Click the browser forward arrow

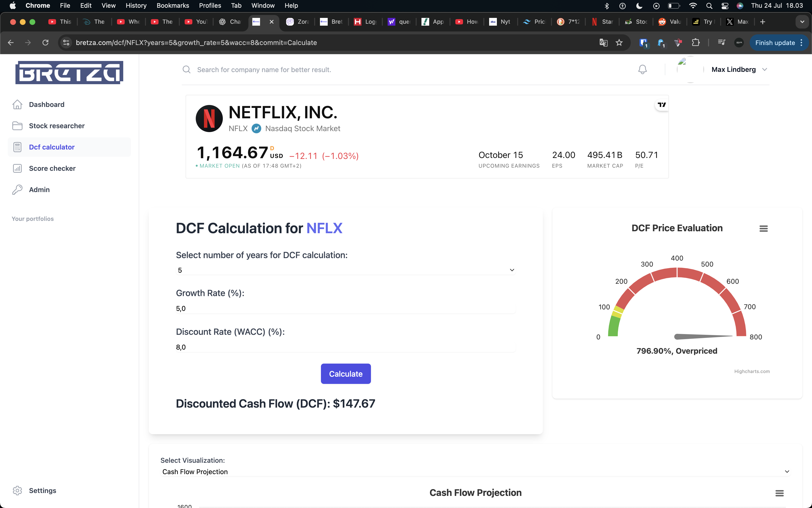(28, 43)
